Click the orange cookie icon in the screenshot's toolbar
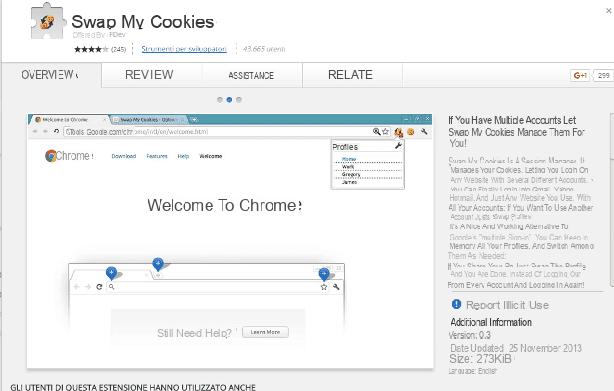 click(x=411, y=132)
